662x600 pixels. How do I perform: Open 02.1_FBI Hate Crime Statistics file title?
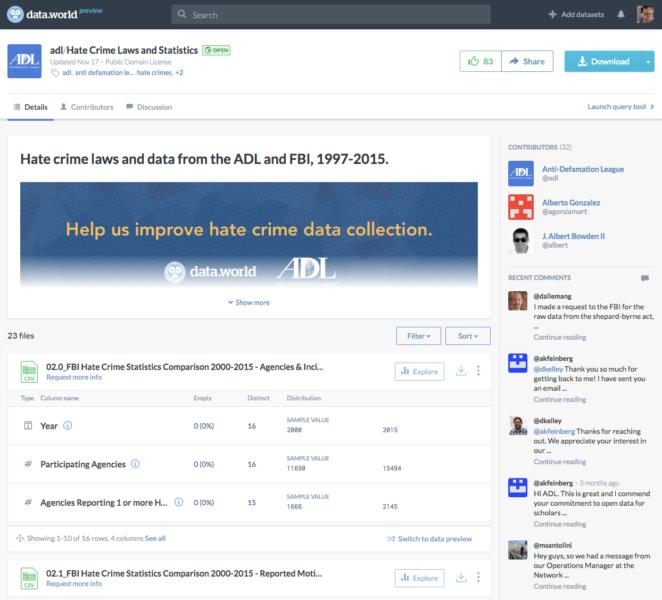(184, 573)
